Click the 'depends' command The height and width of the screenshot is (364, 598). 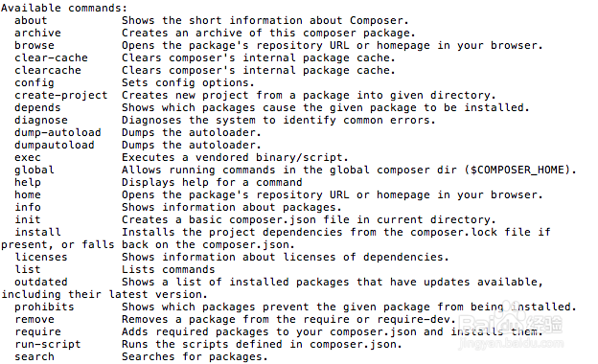click(37, 108)
